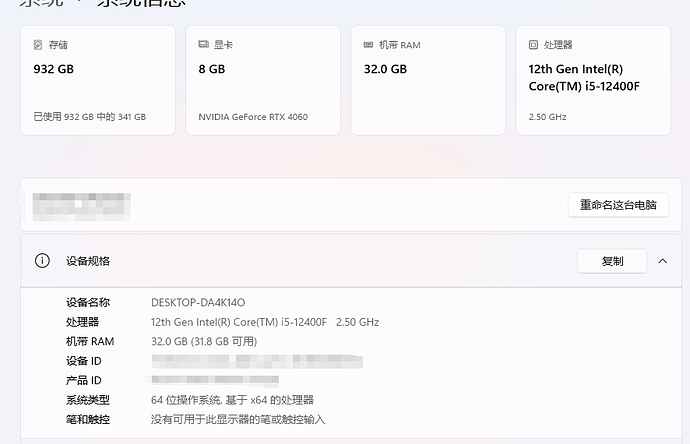Click the storage usage text 已使用 341 GB
Viewport: 690px width, 444px height.
coord(90,117)
